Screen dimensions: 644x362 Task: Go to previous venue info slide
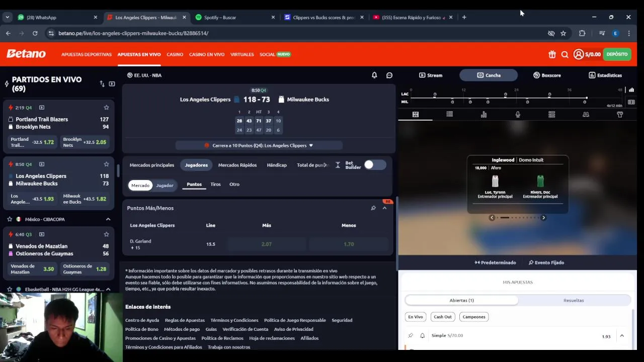click(492, 218)
